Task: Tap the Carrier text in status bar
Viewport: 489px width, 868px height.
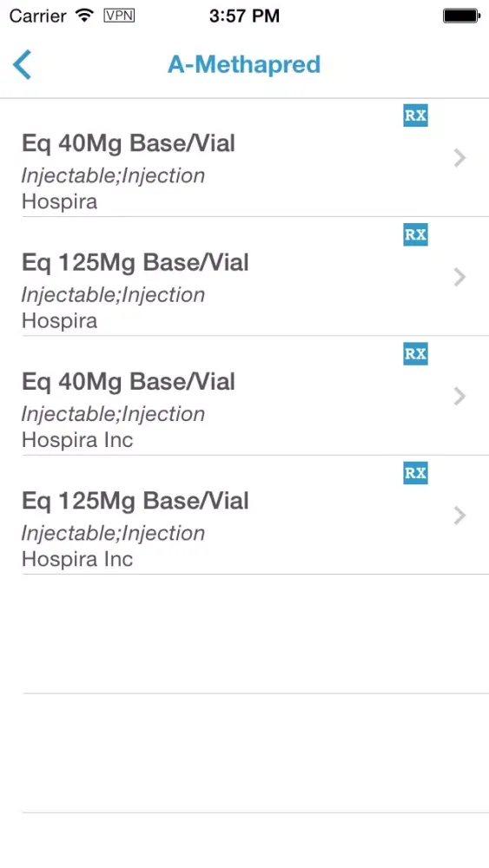Action: click(x=38, y=16)
